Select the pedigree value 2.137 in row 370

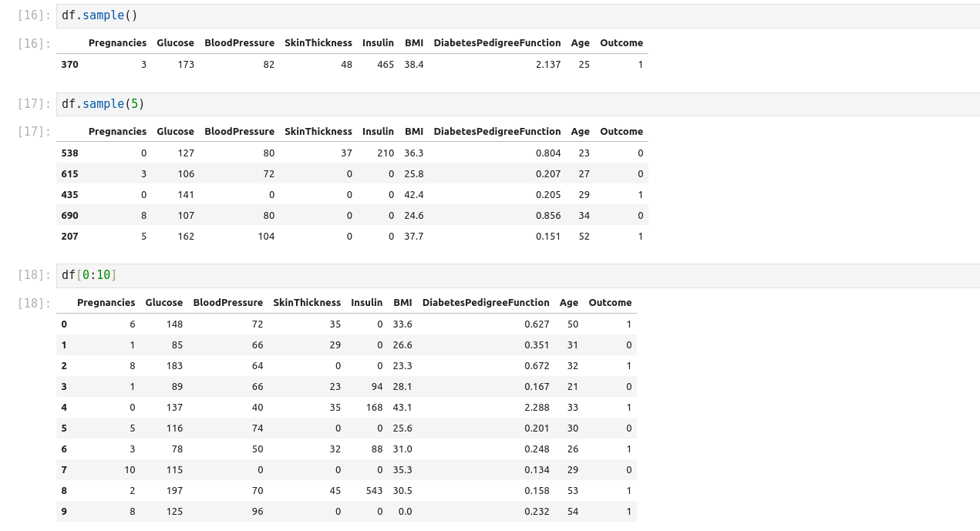pos(548,65)
